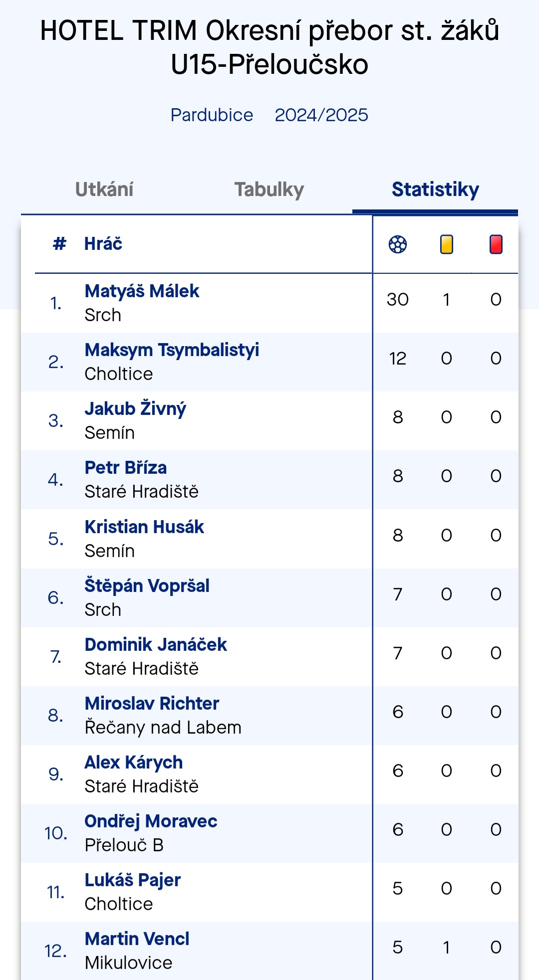Click on Kristian Husák's name

tap(144, 527)
